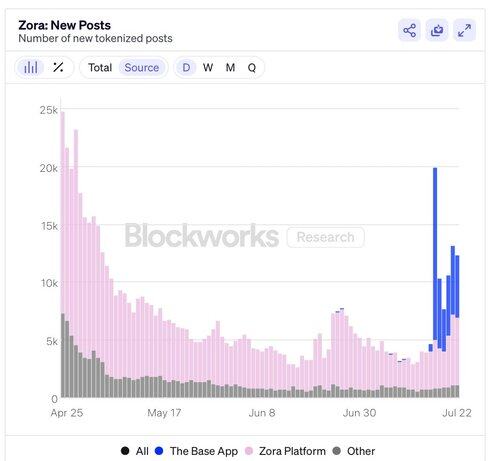Click 'Number of new tokenized posts' subtitle

click(95, 38)
